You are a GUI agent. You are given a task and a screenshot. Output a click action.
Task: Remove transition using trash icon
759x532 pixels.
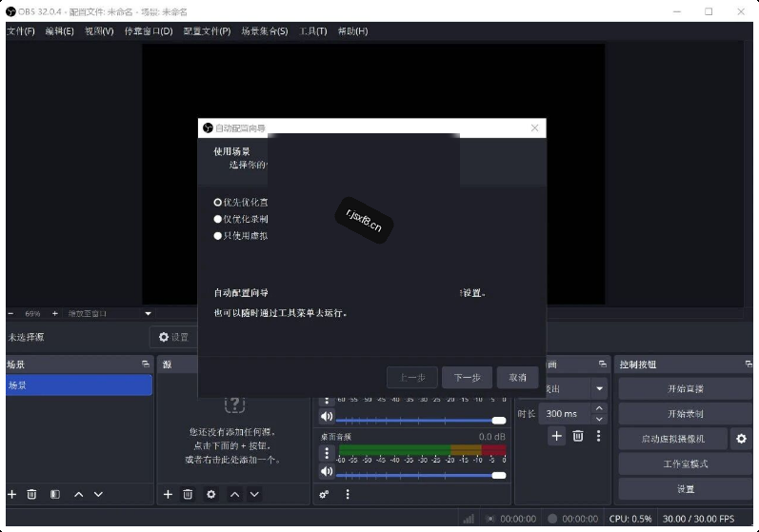click(x=578, y=436)
